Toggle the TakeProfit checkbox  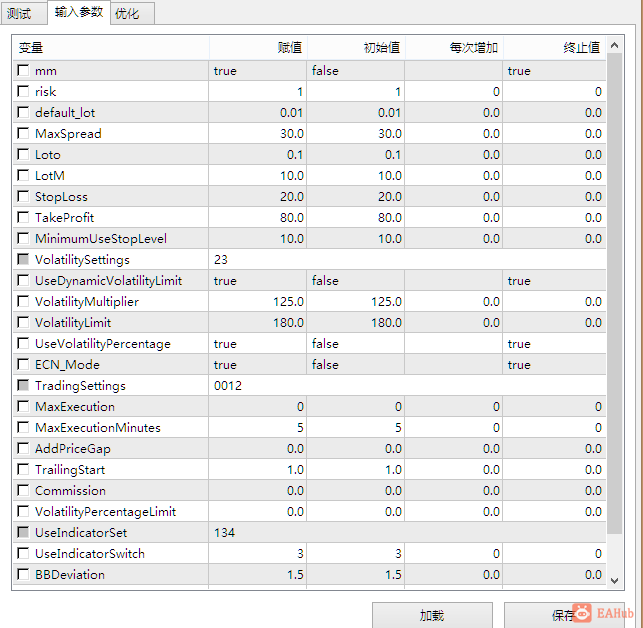click(23, 217)
